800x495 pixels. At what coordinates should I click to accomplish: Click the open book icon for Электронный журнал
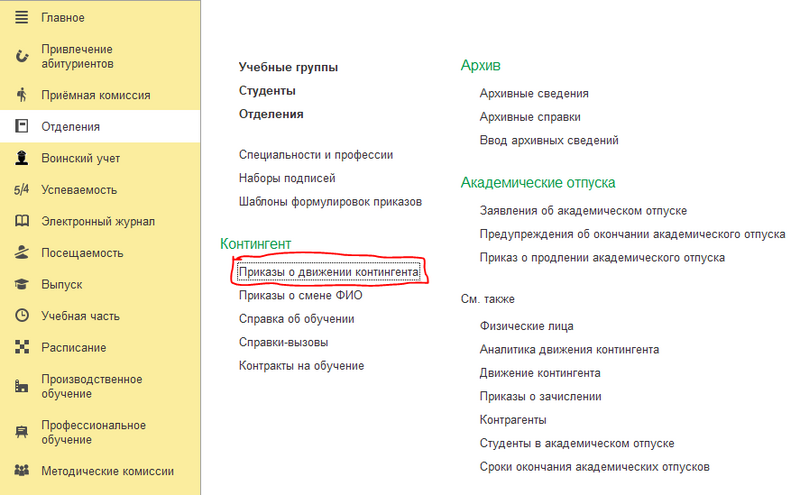21,221
